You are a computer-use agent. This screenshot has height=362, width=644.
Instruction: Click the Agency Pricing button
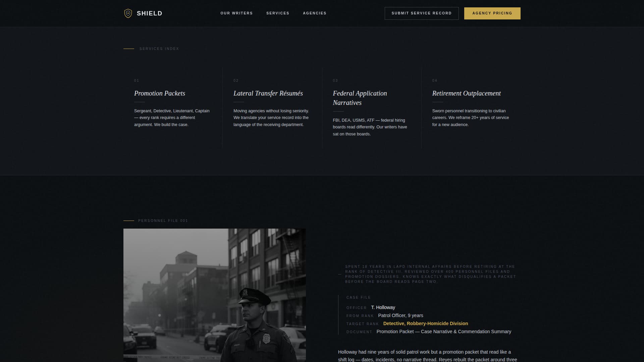click(492, 13)
